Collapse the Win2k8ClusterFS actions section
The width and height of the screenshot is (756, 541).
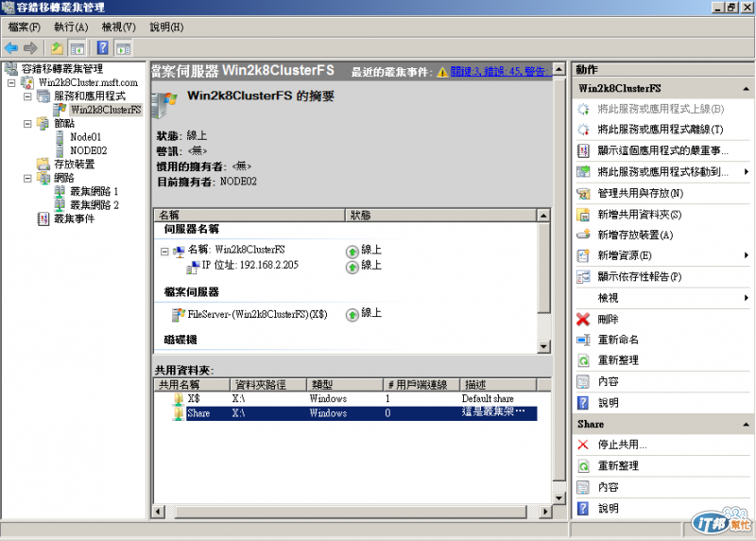746,89
